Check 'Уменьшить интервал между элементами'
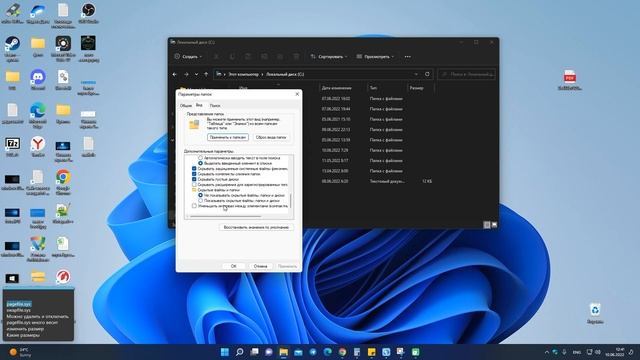 [194, 206]
